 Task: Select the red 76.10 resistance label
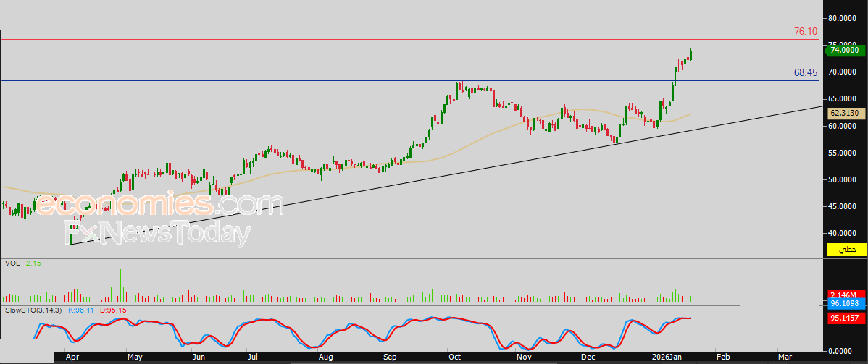click(x=805, y=32)
